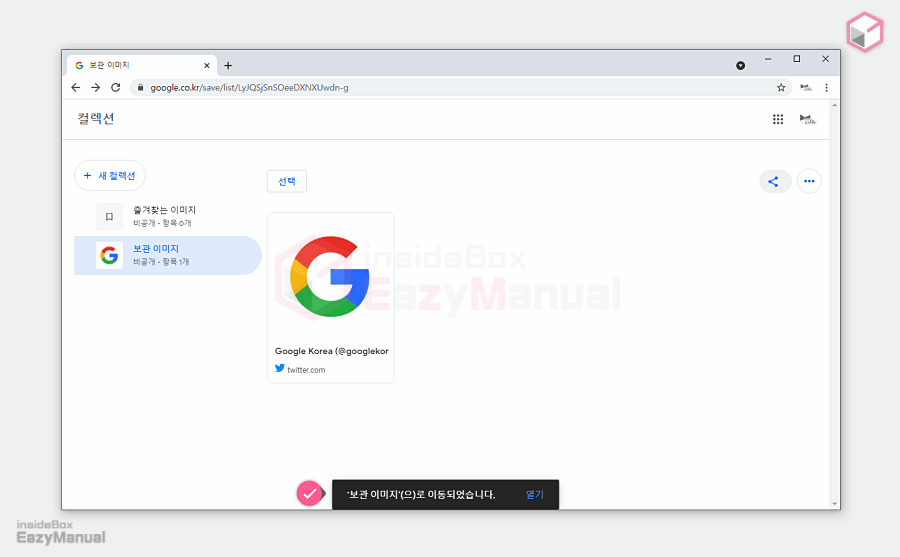The height and width of the screenshot is (557, 900).
Task: Go back with the browser back arrow
Action: click(76, 87)
